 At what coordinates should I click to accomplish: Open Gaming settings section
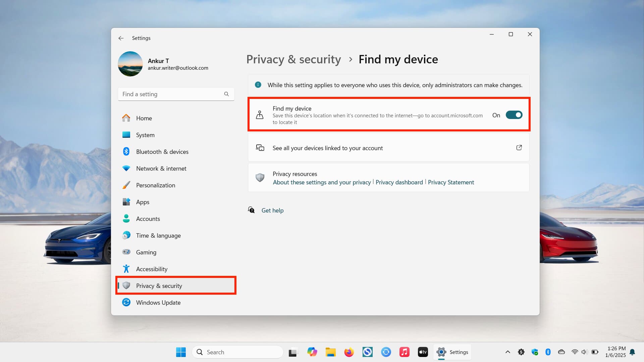tap(146, 252)
